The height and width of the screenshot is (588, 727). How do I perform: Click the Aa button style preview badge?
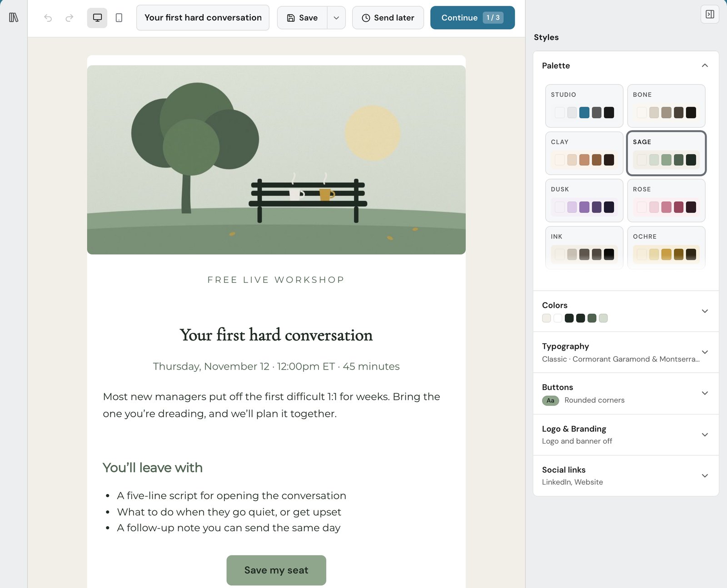pos(550,400)
